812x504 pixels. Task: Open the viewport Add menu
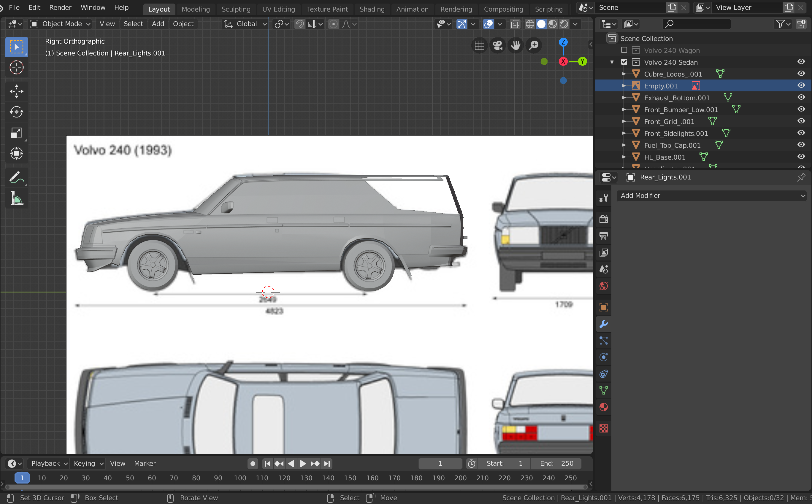(158, 24)
